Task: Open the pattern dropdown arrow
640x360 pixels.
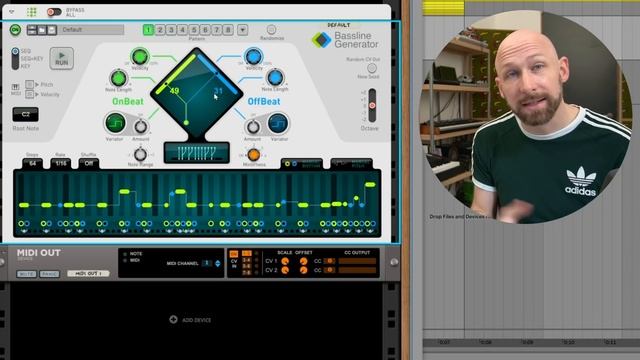Action: [x=242, y=30]
